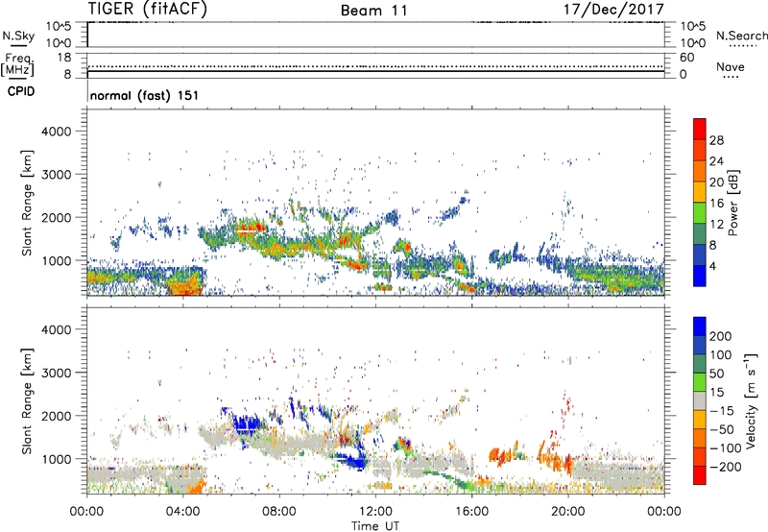
Task: Click the blue bottom of power color bar
Action: coord(700,276)
